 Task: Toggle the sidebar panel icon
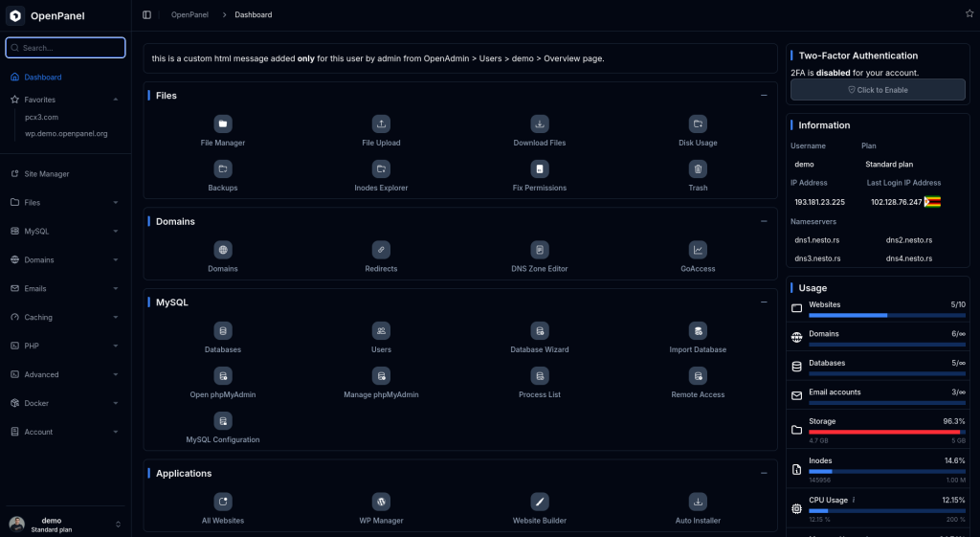(x=146, y=14)
